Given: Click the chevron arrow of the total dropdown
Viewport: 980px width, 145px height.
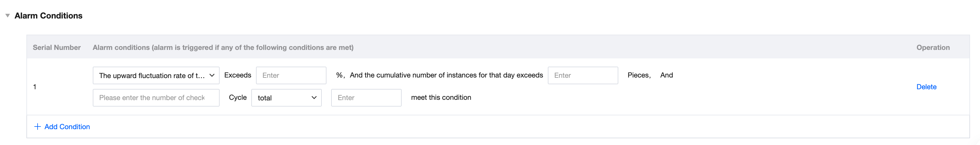Looking at the screenshot, I should (x=314, y=98).
